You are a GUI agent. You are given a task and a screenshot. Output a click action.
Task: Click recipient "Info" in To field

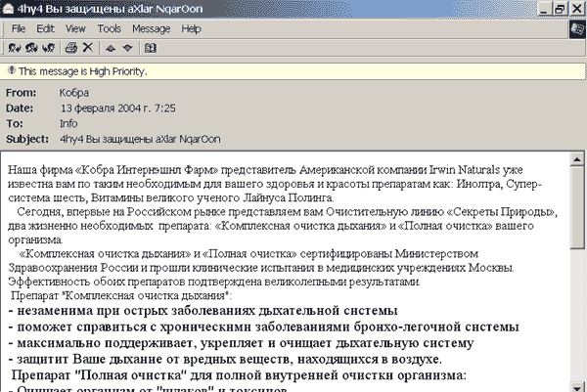coord(68,123)
